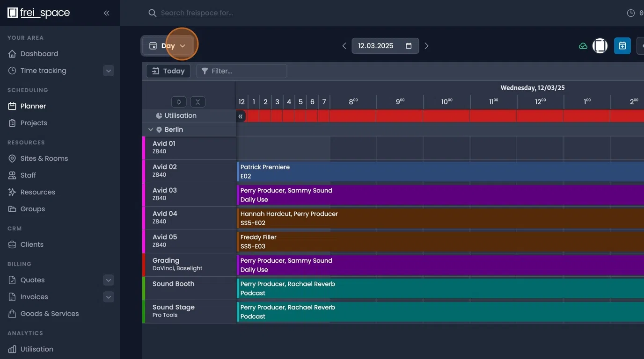Image resolution: width=644 pixels, height=359 pixels.
Task: Collapse the left navigation sidebar with the chevrons
Action: coord(106,13)
